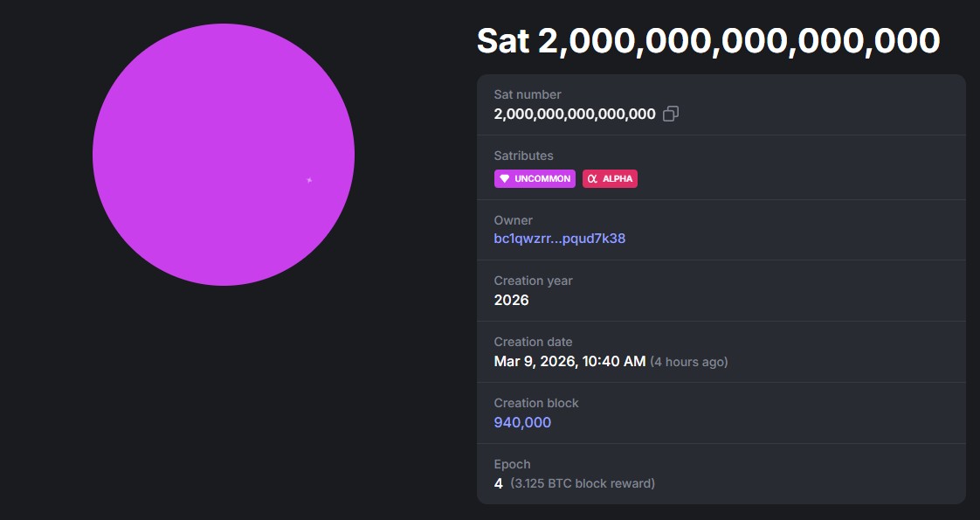980x520 pixels.
Task: Open the owner address bc1qwzrr...pqud7k38
Action: tap(560, 239)
